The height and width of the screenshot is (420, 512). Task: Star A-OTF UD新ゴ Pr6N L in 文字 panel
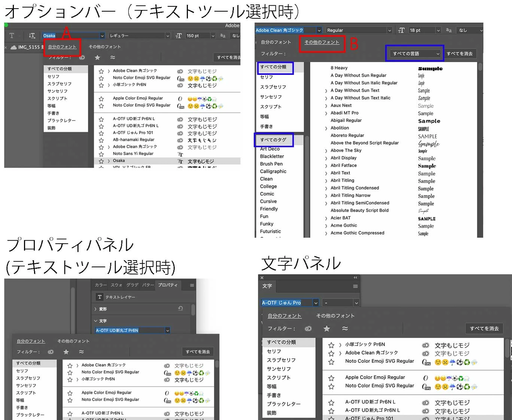tap(331, 403)
